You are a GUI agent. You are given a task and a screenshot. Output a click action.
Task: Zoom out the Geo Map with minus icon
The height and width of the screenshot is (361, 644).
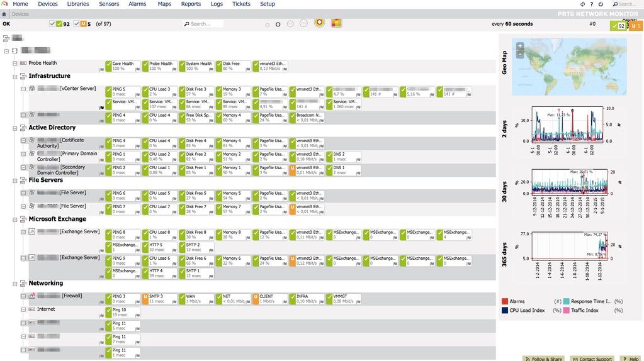tap(520, 53)
